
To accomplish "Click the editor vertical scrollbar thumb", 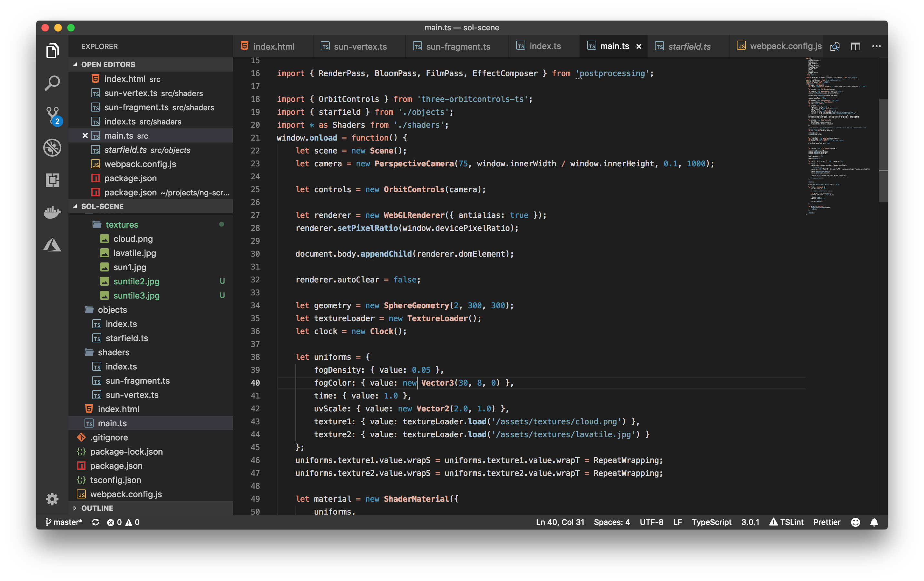I will (x=883, y=150).
